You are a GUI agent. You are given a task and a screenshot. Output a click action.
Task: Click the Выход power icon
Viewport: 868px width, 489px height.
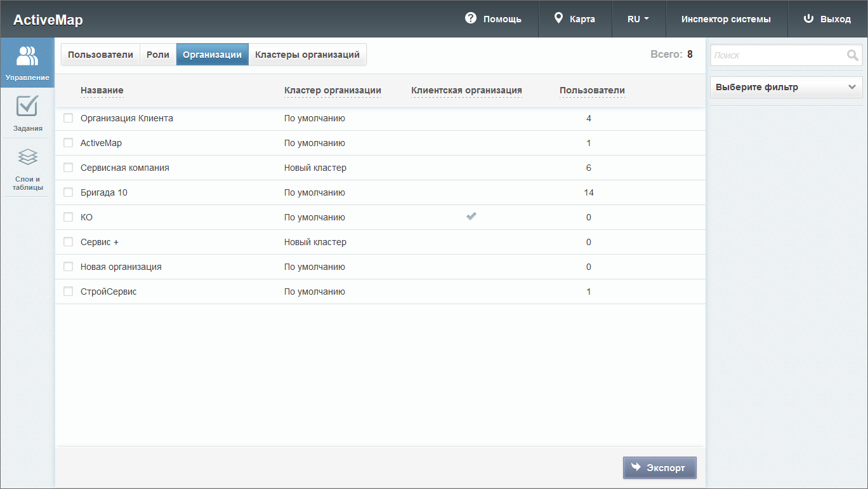(x=808, y=18)
